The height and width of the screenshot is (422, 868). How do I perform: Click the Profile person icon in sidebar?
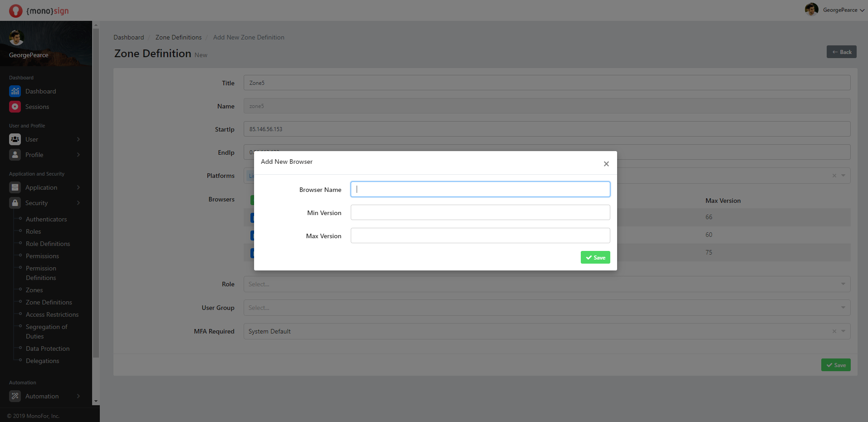[15, 155]
